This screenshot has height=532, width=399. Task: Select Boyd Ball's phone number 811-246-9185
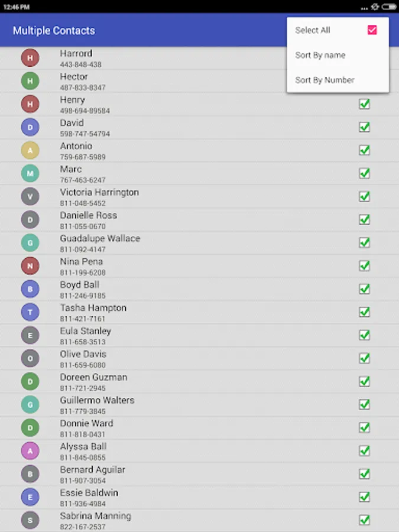coord(83,296)
